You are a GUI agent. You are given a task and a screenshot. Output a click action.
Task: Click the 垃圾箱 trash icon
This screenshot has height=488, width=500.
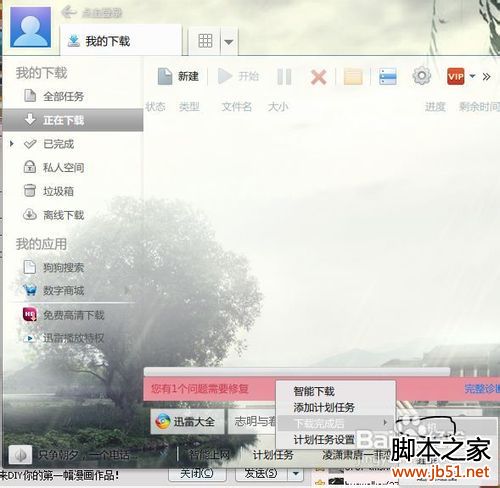pos(30,191)
